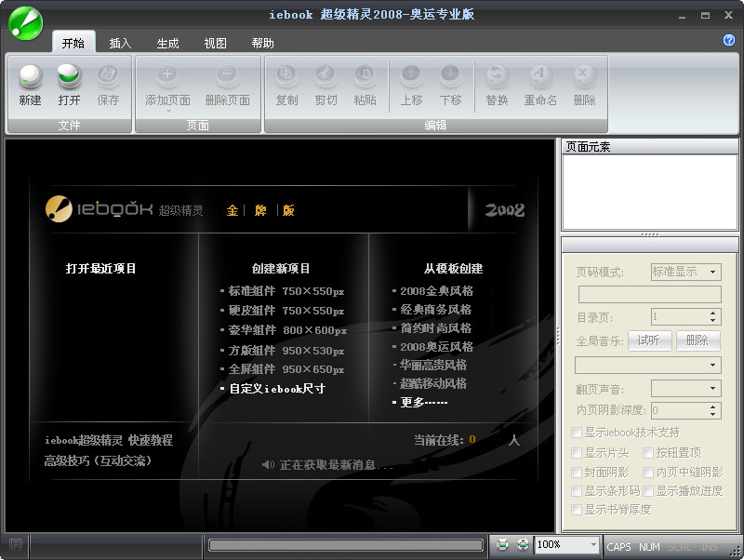Image resolution: width=744 pixels, height=560 pixels.
Task: Click the iebook gold logo in start page
Action: (59, 208)
